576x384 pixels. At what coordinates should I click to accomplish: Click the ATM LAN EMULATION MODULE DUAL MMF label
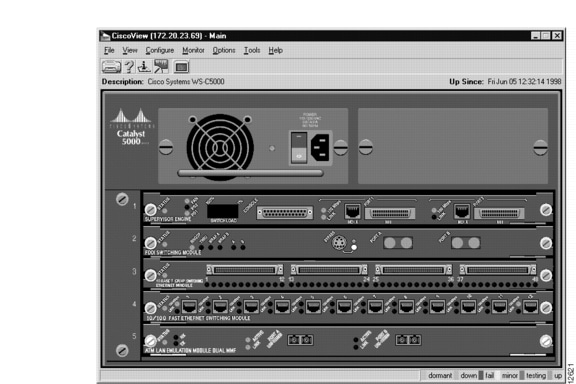(x=190, y=351)
